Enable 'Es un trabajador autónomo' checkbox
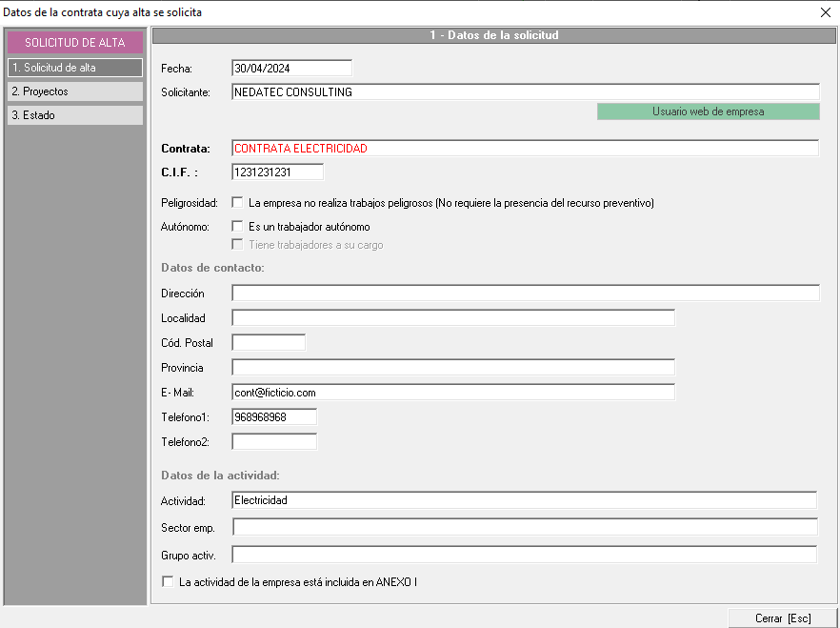 [238, 227]
